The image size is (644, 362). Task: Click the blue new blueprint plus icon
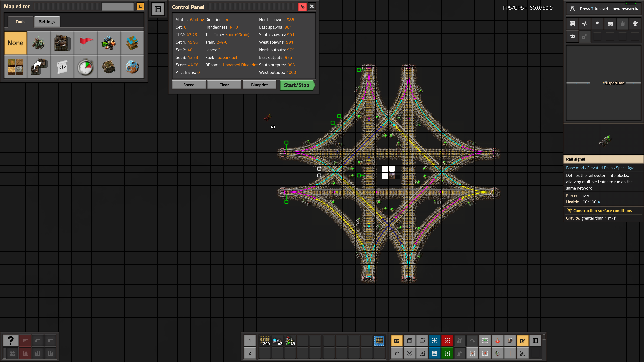(x=435, y=341)
